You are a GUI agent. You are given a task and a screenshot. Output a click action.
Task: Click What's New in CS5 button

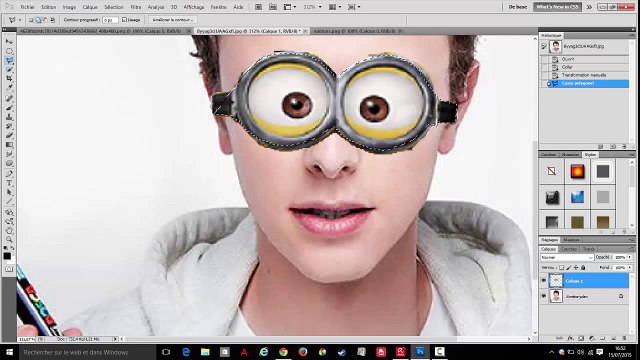557,7
